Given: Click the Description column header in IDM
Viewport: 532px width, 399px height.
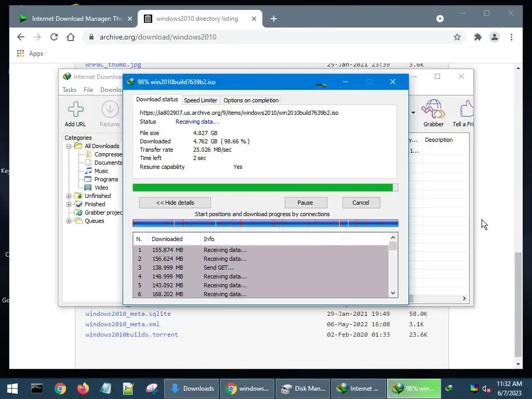Looking at the screenshot, I should click(x=445, y=140).
